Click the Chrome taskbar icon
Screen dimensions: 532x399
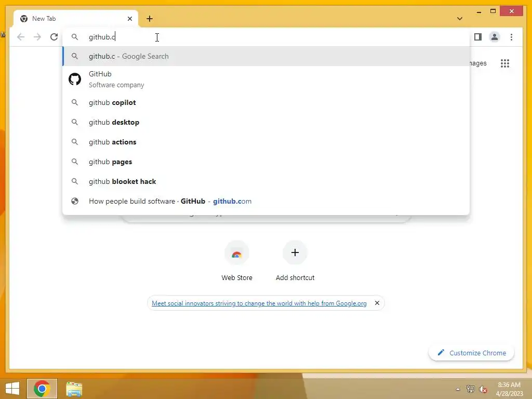tap(42, 389)
